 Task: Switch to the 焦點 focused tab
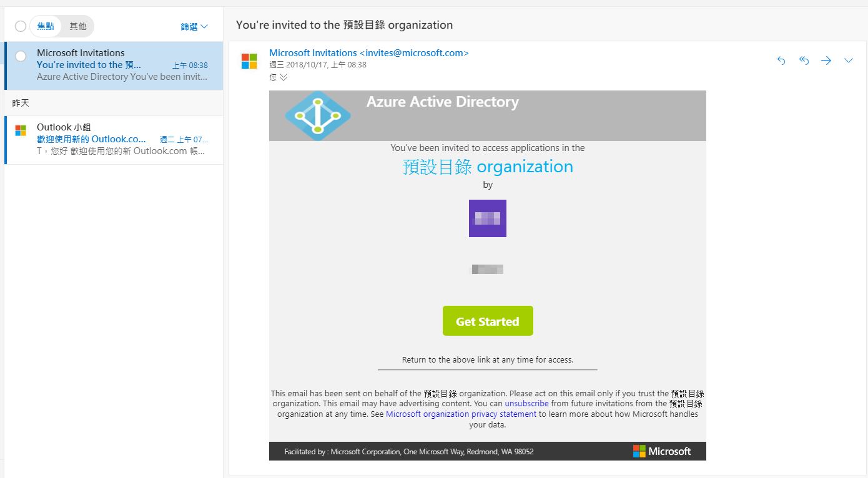point(46,26)
